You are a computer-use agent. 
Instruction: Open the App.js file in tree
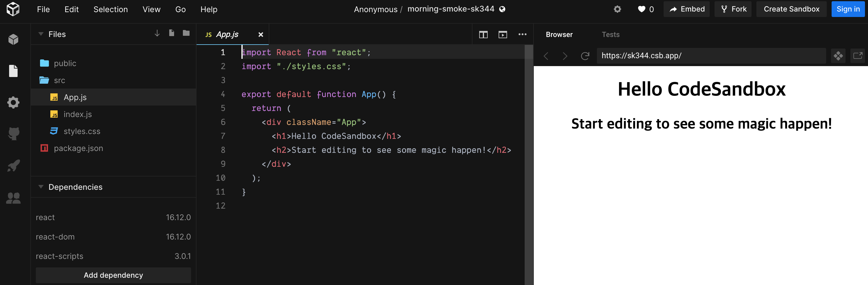(113, 97)
